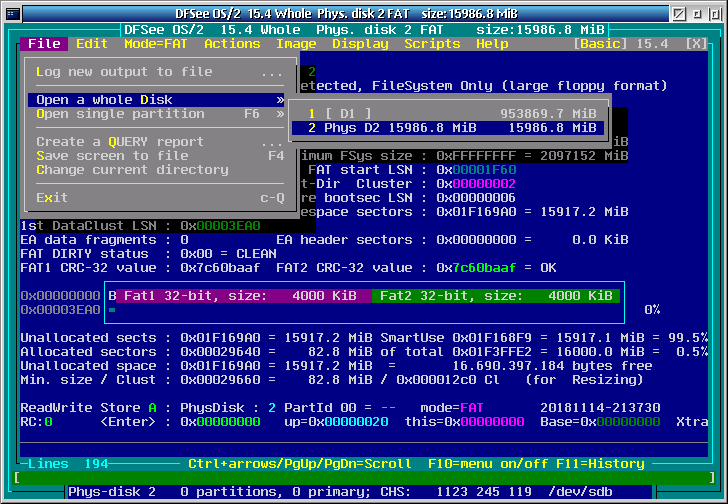Click the OS/2 window system menu icon
The width and height of the screenshot is (728, 504).
(x=13, y=14)
